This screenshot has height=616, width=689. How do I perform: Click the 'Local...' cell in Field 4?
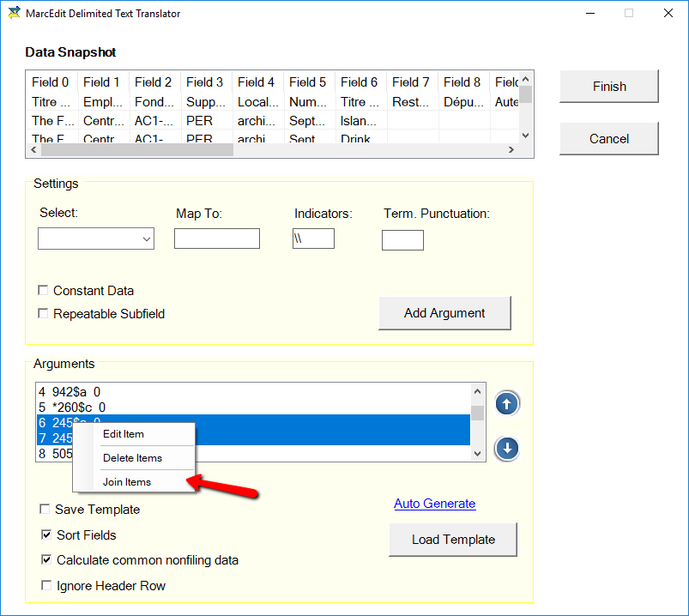point(258,102)
